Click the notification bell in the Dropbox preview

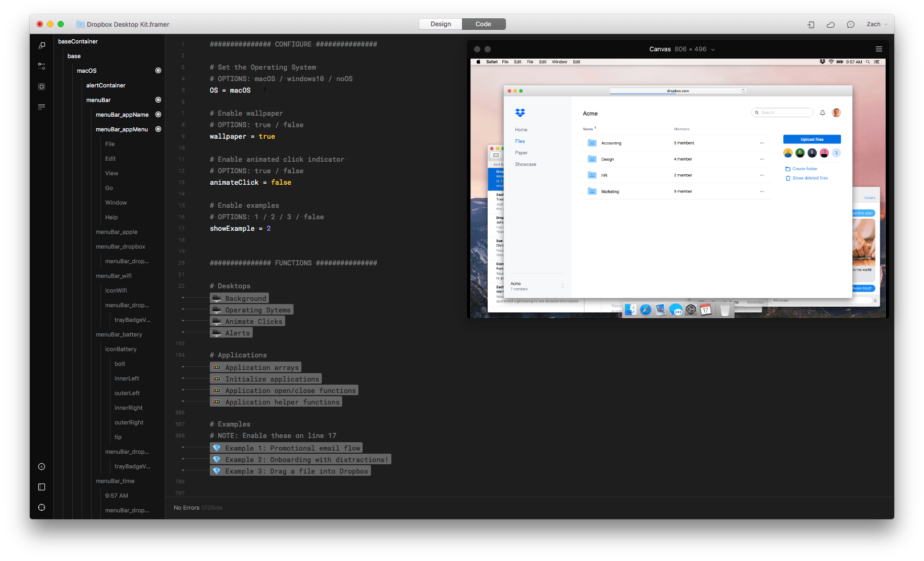pyautogui.click(x=822, y=113)
